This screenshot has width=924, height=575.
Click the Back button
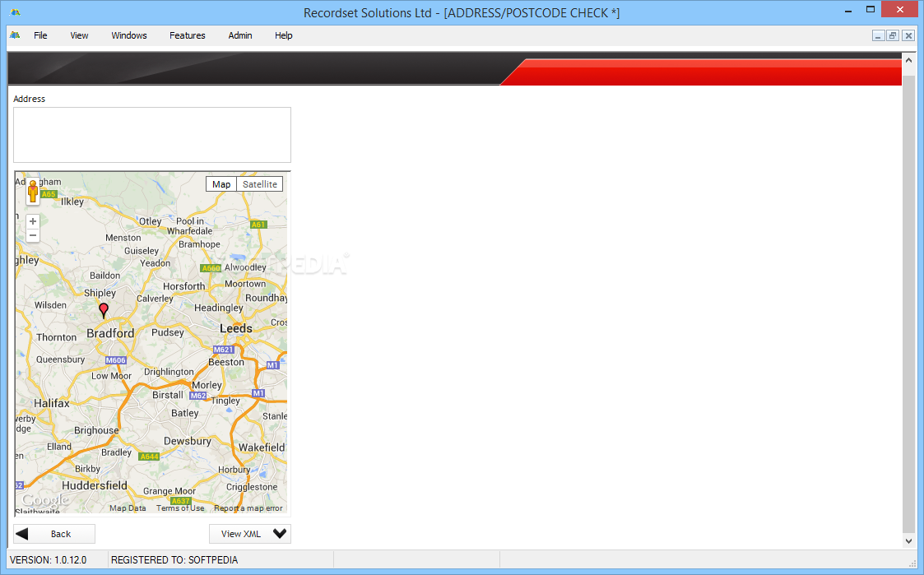click(x=54, y=534)
